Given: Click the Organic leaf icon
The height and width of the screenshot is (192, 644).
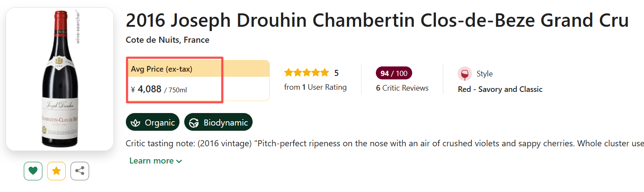Looking at the screenshot, I should click(x=136, y=123).
